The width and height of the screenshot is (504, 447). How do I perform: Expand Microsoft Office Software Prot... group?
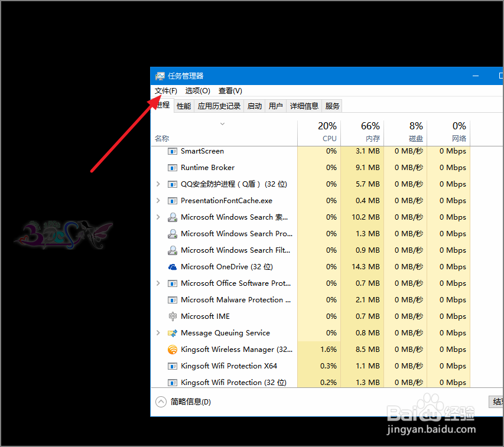(x=158, y=283)
